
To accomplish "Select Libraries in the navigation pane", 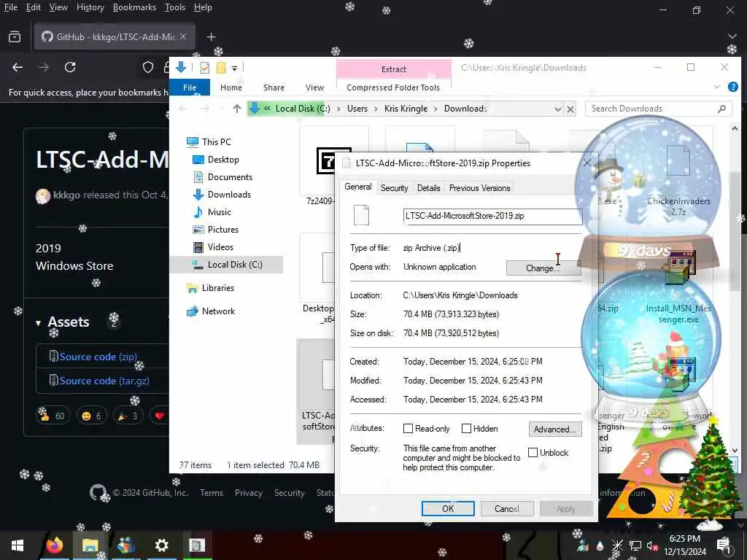I will (x=217, y=288).
